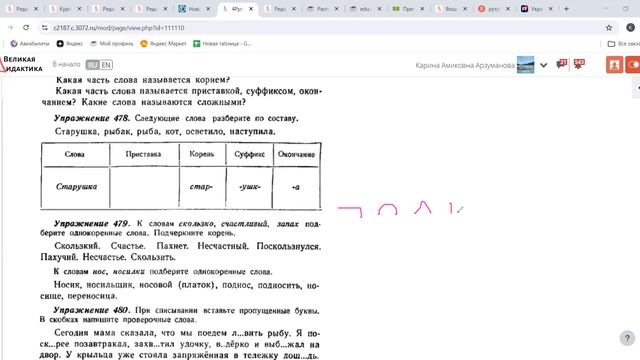Close the Курс tab
This screenshot has width=640, height=360.
[x=79, y=9]
